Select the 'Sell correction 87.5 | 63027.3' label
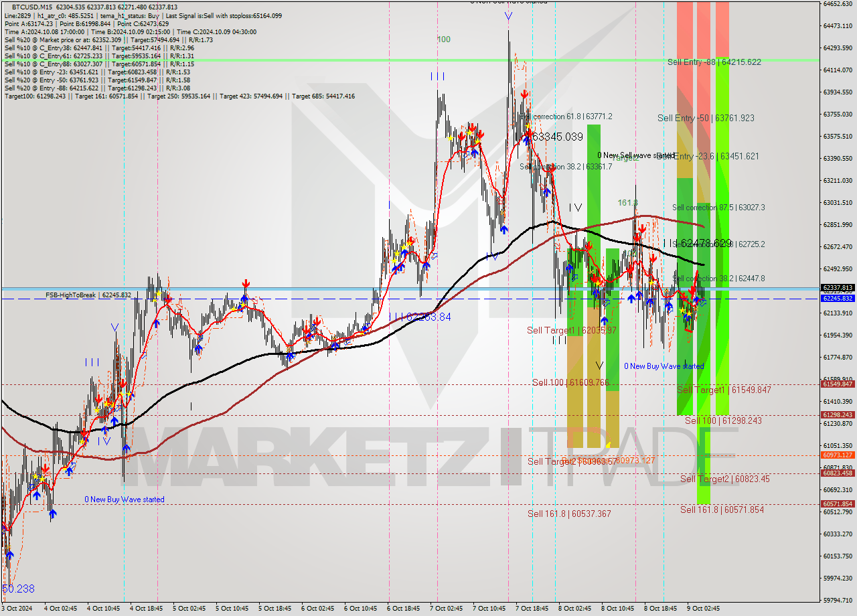 (x=718, y=208)
